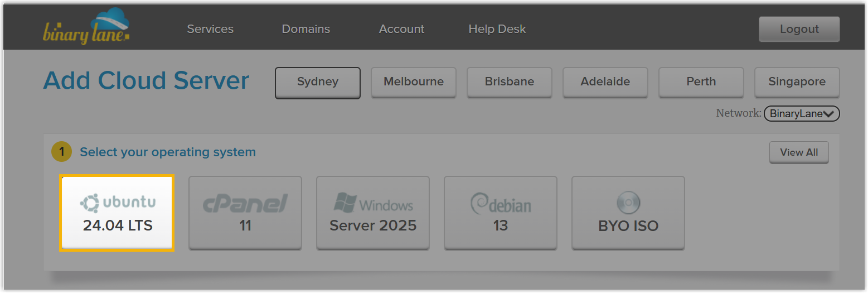This screenshot has height=293, width=868.
Task: Expand the Network BinaryLane dropdown
Action: click(x=801, y=114)
